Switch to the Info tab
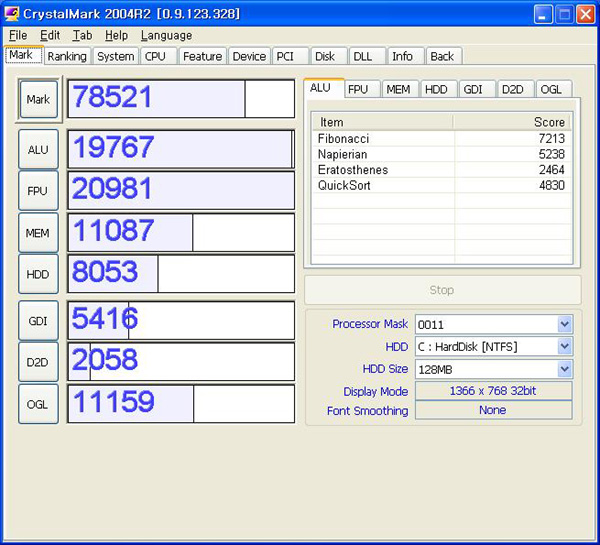This screenshot has width=600, height=545. (x=406, y=56)
